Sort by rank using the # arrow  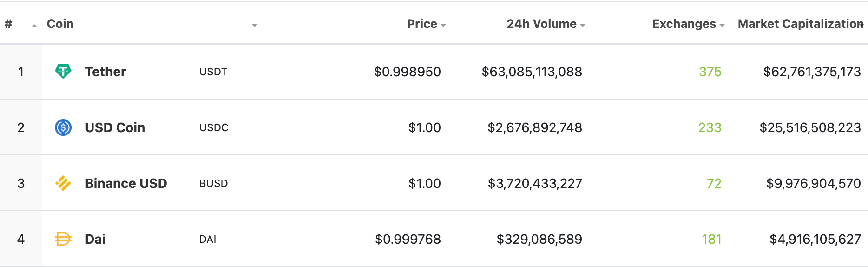coord(34,26)
